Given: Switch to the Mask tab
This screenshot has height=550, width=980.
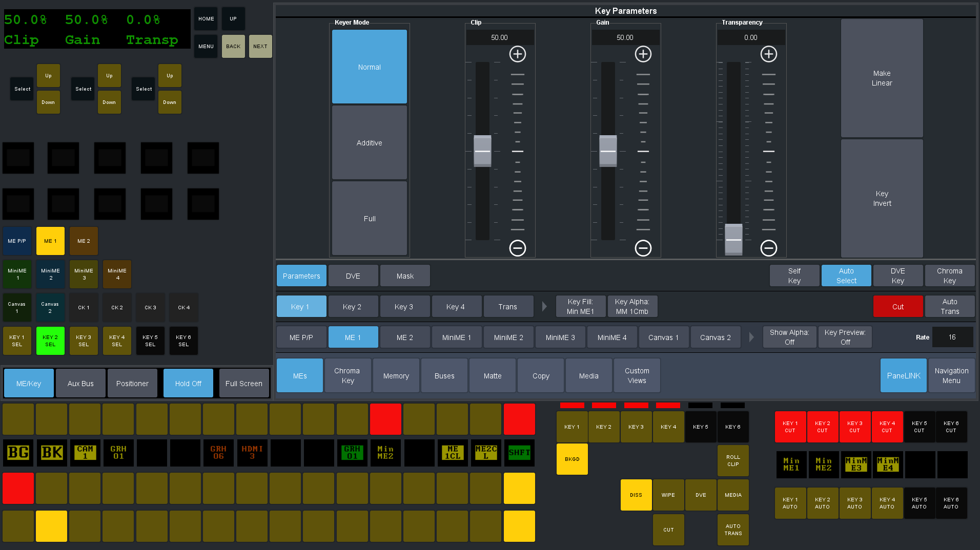Looking at the screenshot, I should [x=405, y=276].
